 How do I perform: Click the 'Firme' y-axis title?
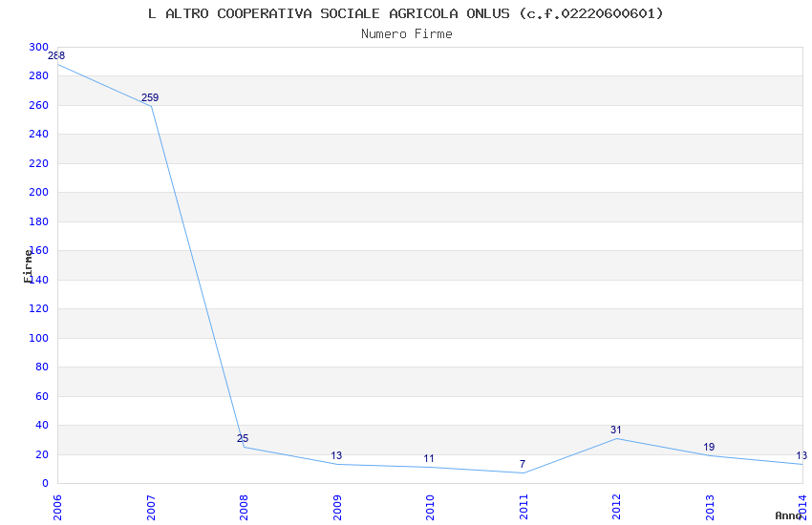click(x=28, y=266)
